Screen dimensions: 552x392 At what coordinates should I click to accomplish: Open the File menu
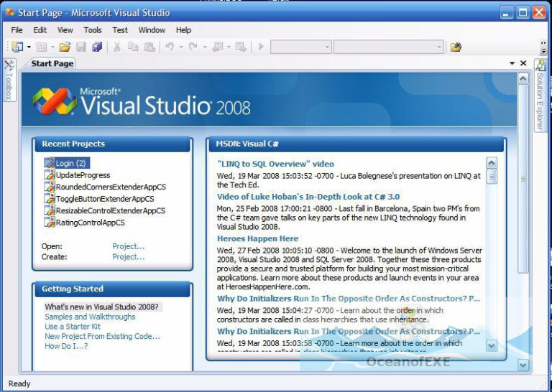coord(17,30)
